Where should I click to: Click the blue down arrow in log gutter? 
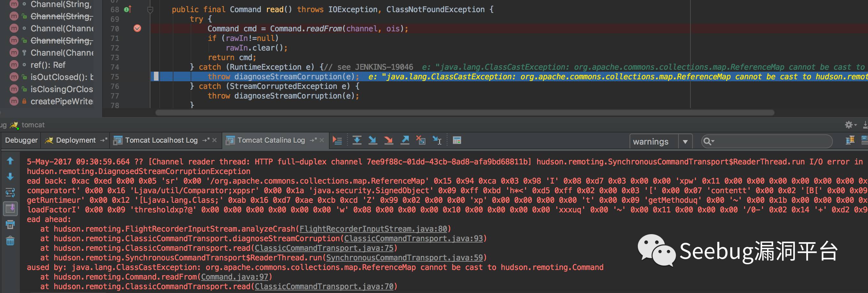click(10, 177)
